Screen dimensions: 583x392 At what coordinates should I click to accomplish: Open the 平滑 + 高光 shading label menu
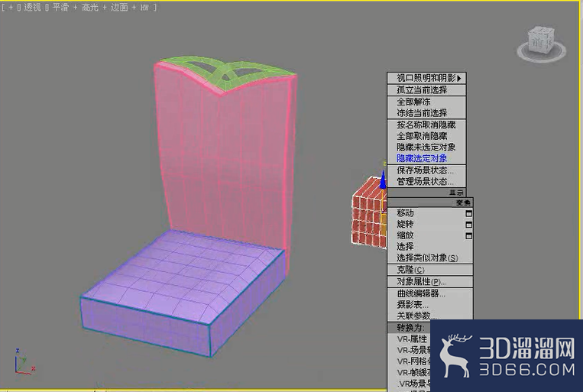point(75,8)
